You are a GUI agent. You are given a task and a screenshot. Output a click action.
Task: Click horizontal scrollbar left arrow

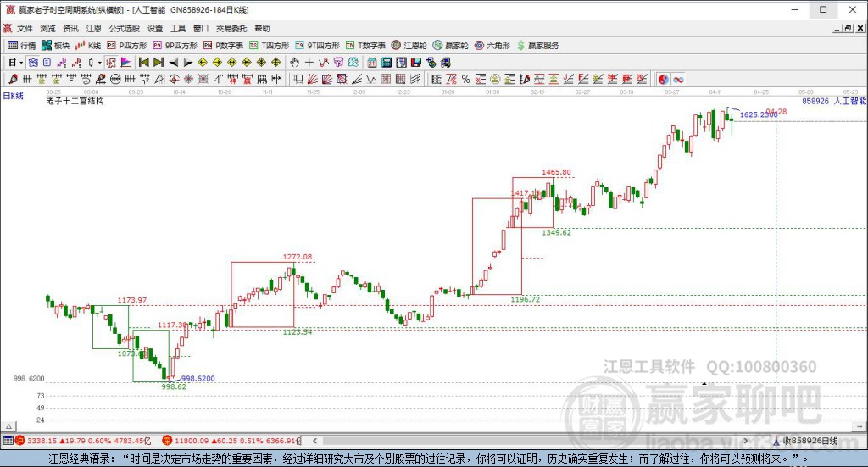point(314,441)
